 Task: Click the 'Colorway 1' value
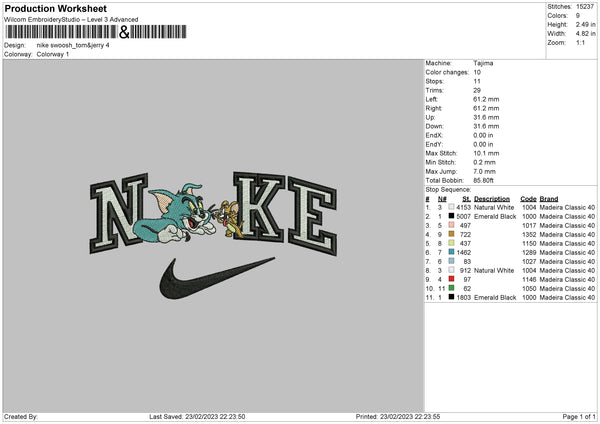53,54
